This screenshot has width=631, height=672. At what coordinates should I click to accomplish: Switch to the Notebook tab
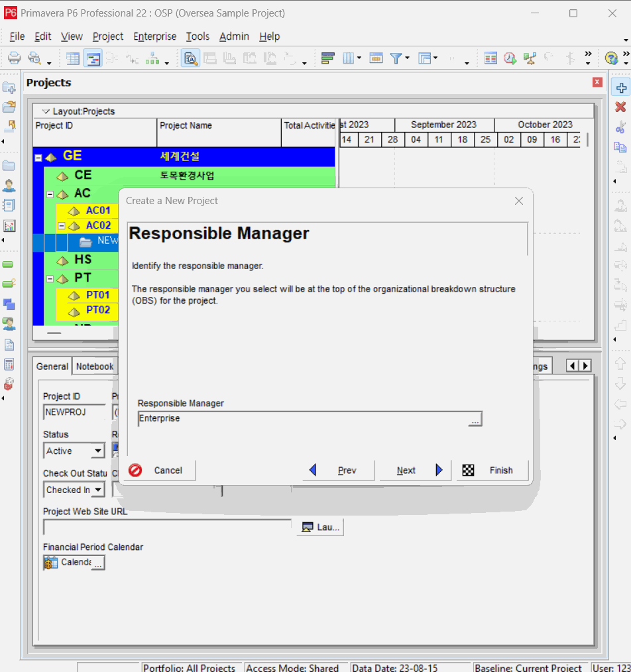(x=95, y=366)
